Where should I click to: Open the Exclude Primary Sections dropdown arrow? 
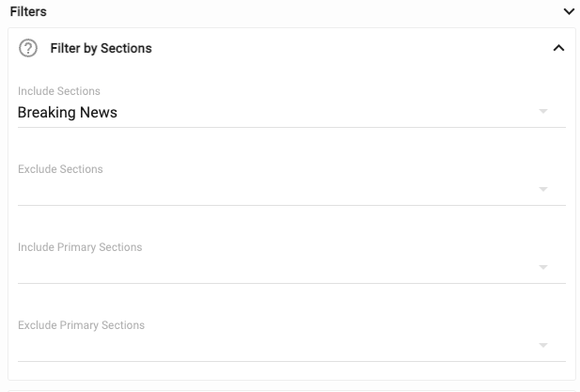click(x=543, y=346)
